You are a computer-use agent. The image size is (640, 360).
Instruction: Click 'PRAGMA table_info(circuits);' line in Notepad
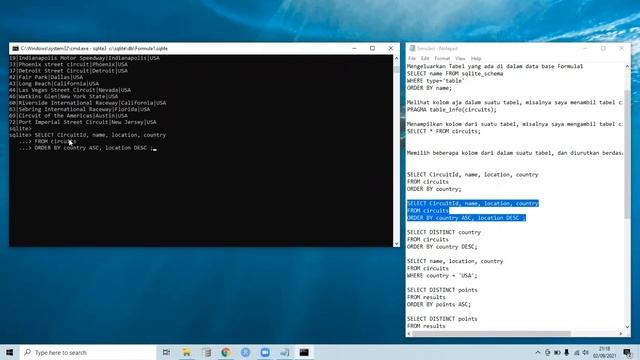click(451, 110)
